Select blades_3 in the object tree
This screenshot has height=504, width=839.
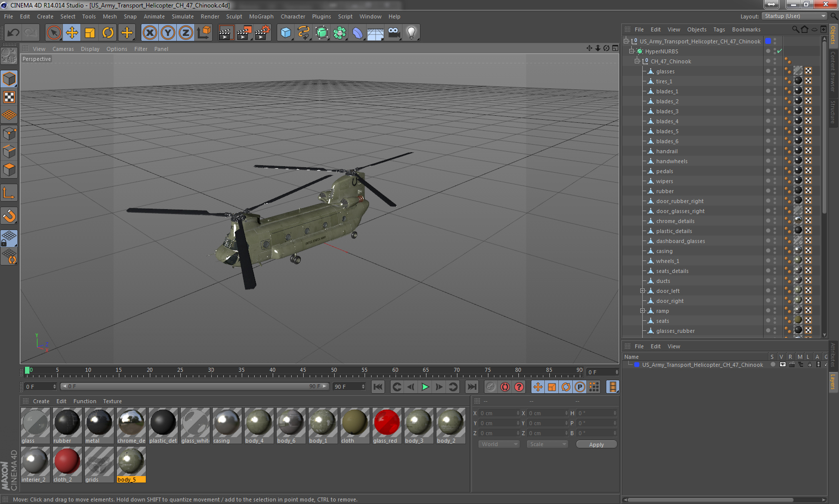(x=667, y=111)
